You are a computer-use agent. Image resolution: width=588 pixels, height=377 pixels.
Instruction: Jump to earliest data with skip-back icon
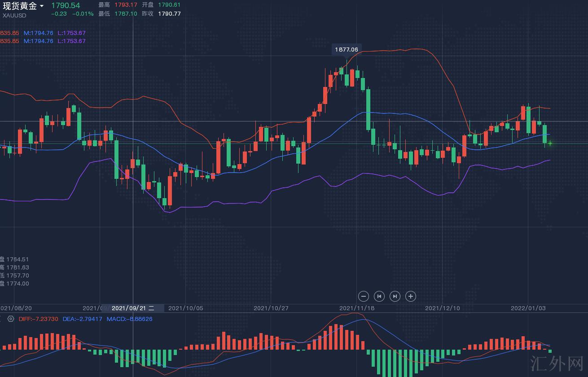[379, 296]
